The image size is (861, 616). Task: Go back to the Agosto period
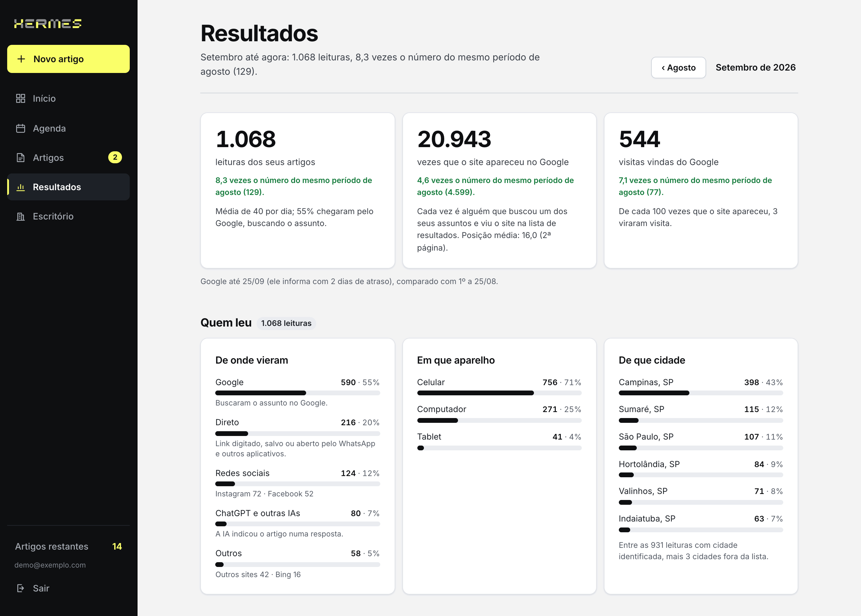pyautogui.click(x=678, y=68)
